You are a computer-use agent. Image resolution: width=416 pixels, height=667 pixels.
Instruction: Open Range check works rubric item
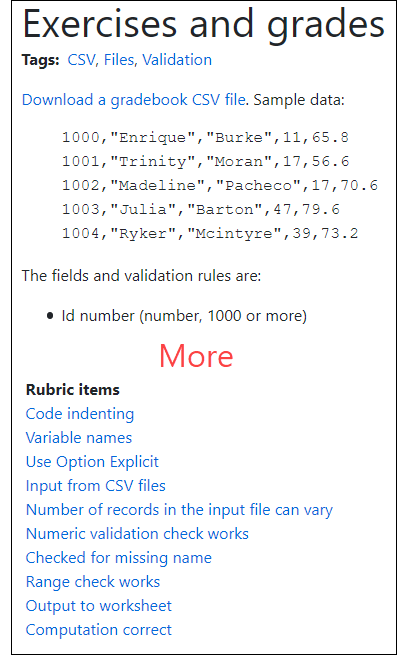click(x=93, y=582)
